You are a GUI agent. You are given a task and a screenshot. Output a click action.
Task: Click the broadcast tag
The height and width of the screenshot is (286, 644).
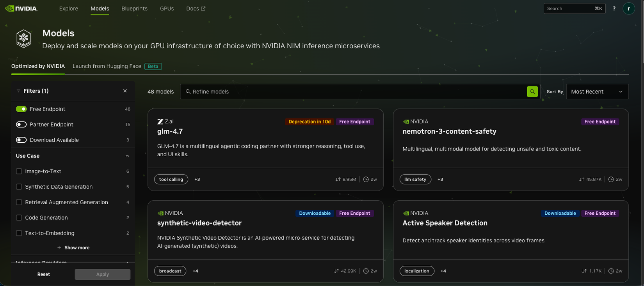pyautogui.click(x=170, y=271)
